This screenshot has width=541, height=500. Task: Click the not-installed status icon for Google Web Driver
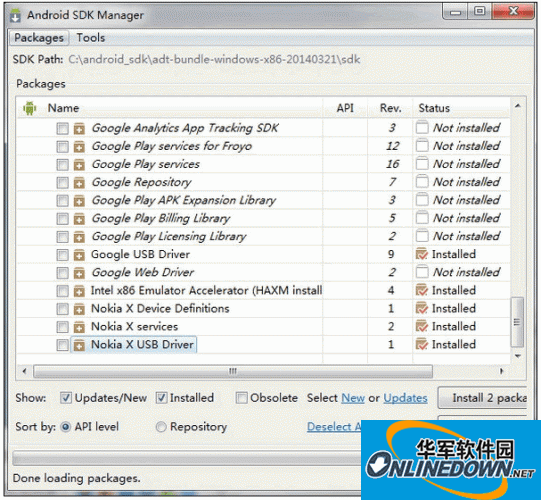[x=422, y=272]
